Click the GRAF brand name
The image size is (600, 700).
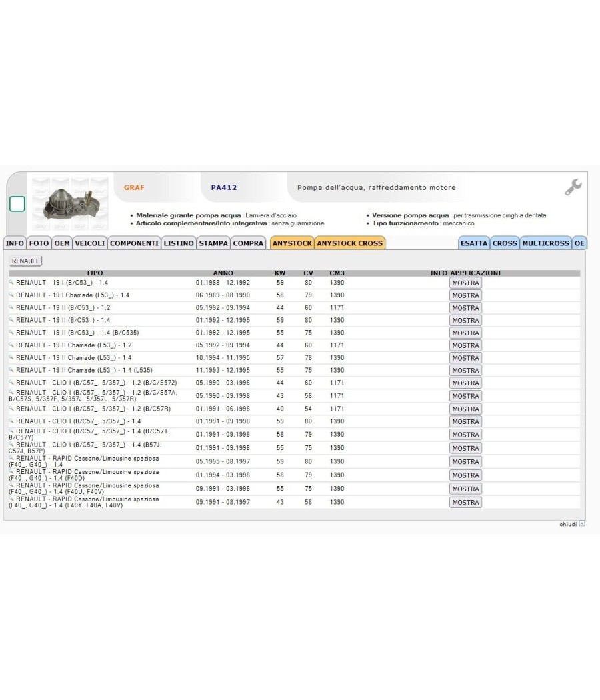pos(134,187)
